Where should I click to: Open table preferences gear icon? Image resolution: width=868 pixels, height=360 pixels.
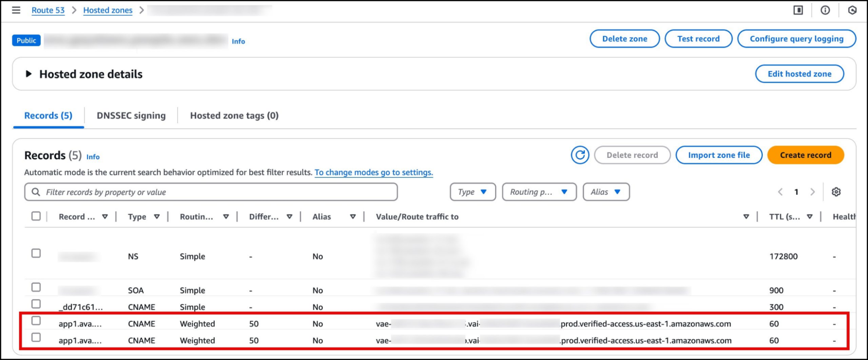[836, 192]
